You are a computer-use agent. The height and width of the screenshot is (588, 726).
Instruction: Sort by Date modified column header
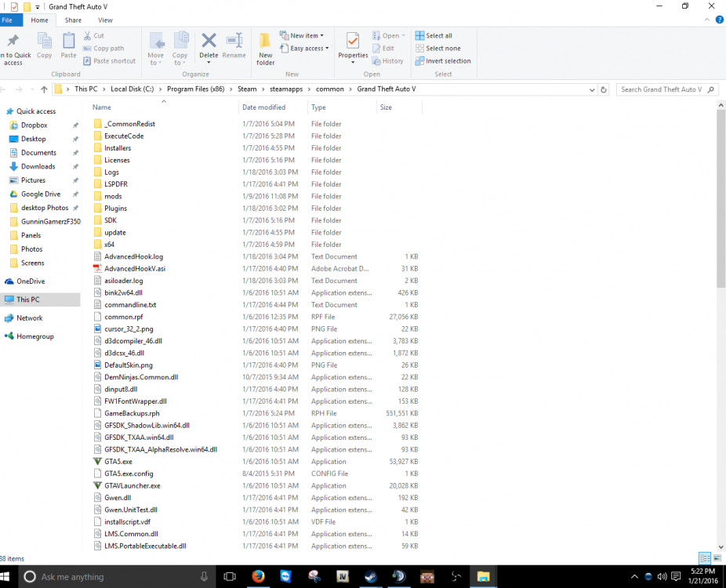[x=272, y=107]
